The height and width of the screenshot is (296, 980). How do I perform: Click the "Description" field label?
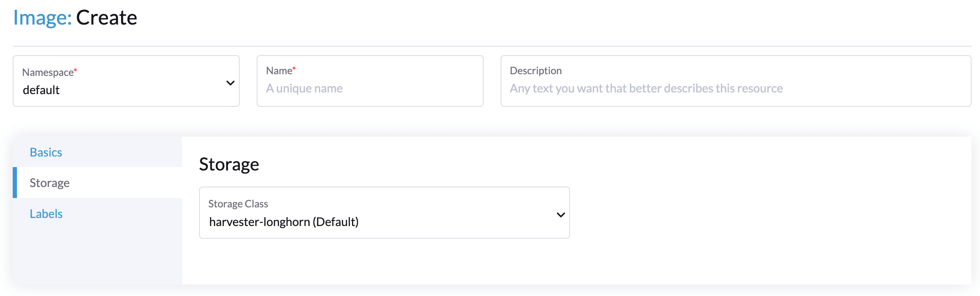(535, 71)
